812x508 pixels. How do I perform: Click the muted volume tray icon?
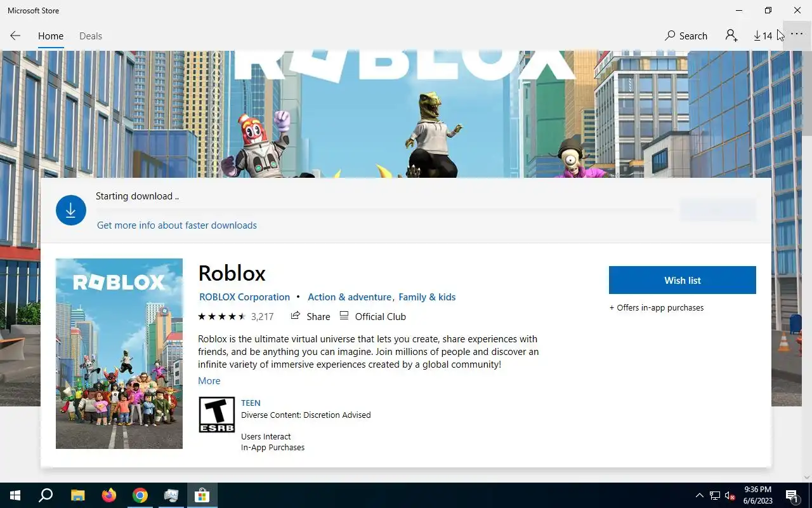pos(730,495)
